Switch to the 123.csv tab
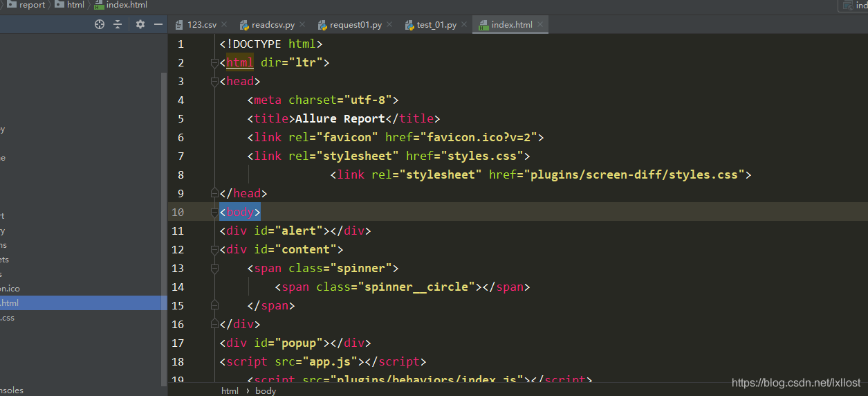The height and width of the screenshot is (396, 868). [x=201, y=24]
